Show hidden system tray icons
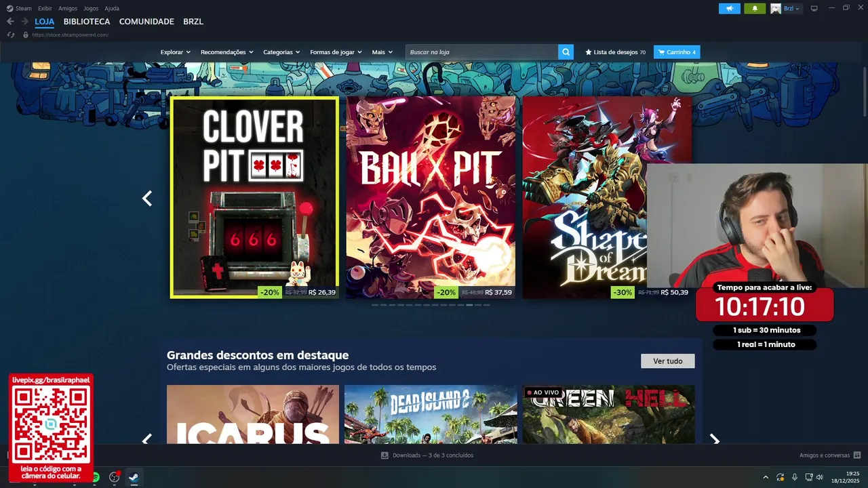Image resolution: width=868 pixels, height=488 pixels. tap(766, 477)
